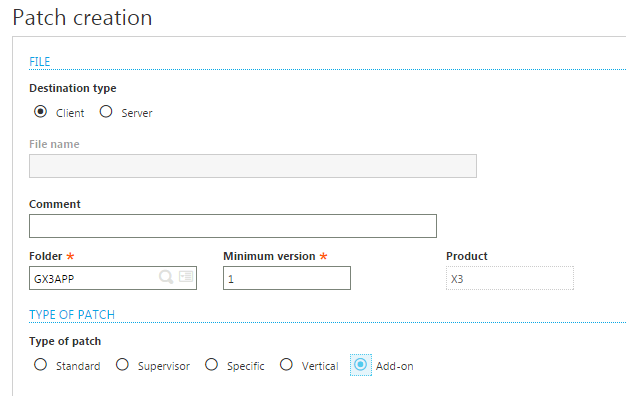
Task: Edit the Minimum version field
Action: pyautogui.click(x=287, y=278)
